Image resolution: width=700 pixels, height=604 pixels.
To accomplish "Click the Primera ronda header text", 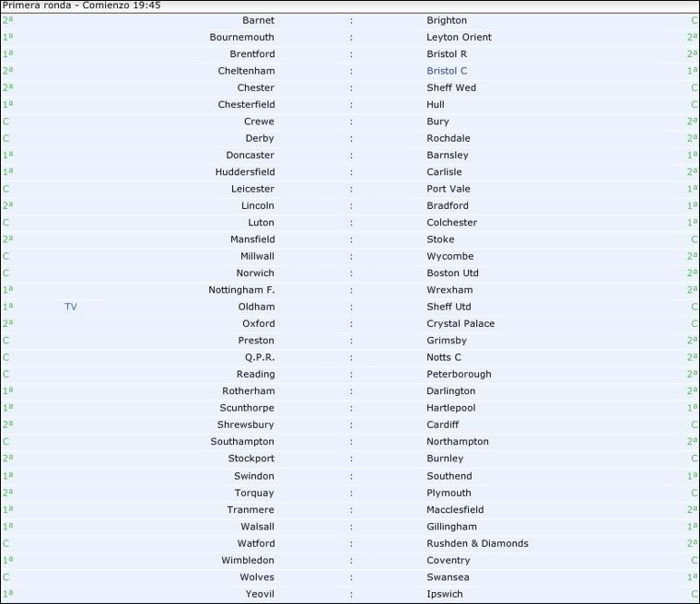I will (x=81, y=6).
